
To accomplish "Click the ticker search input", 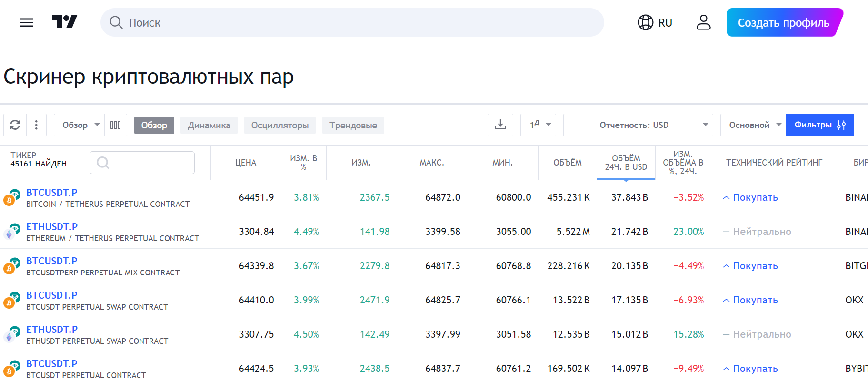I will tap(142, 163).
